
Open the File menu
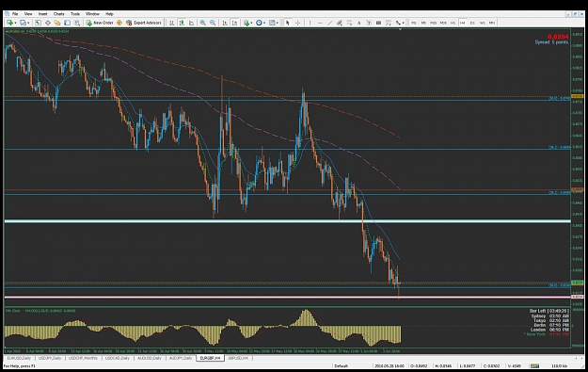pos(15,14)
